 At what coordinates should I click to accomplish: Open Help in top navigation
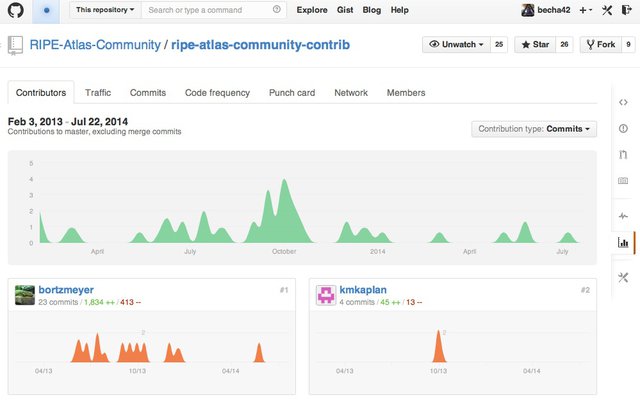coord(399,10)
